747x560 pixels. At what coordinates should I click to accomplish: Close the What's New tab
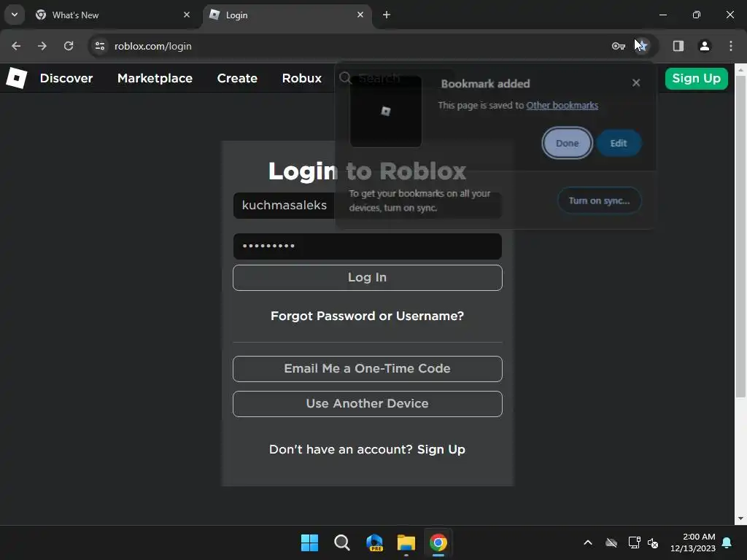[x=186, y=15]
